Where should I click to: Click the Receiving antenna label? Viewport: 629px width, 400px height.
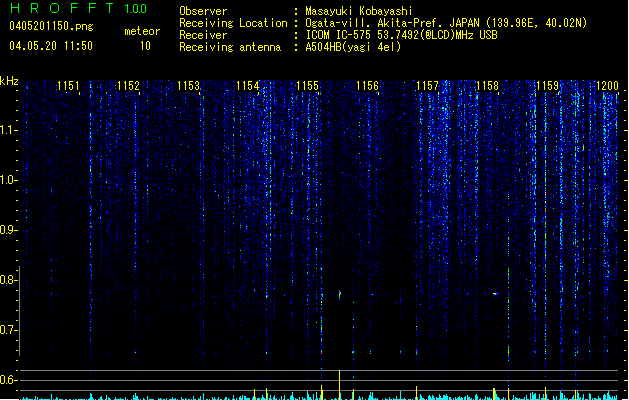[x=230, y=47]
